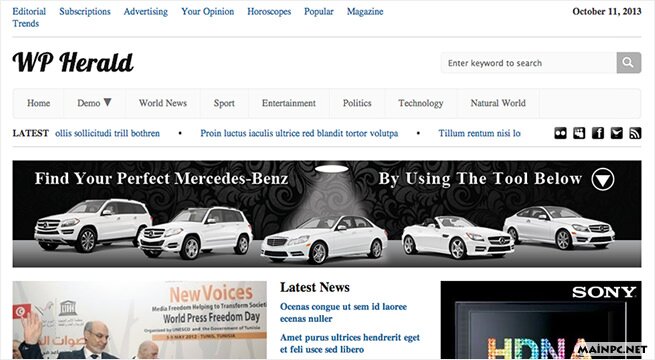
Task: Select the Sport menu item
Action: tap(224, 103)
